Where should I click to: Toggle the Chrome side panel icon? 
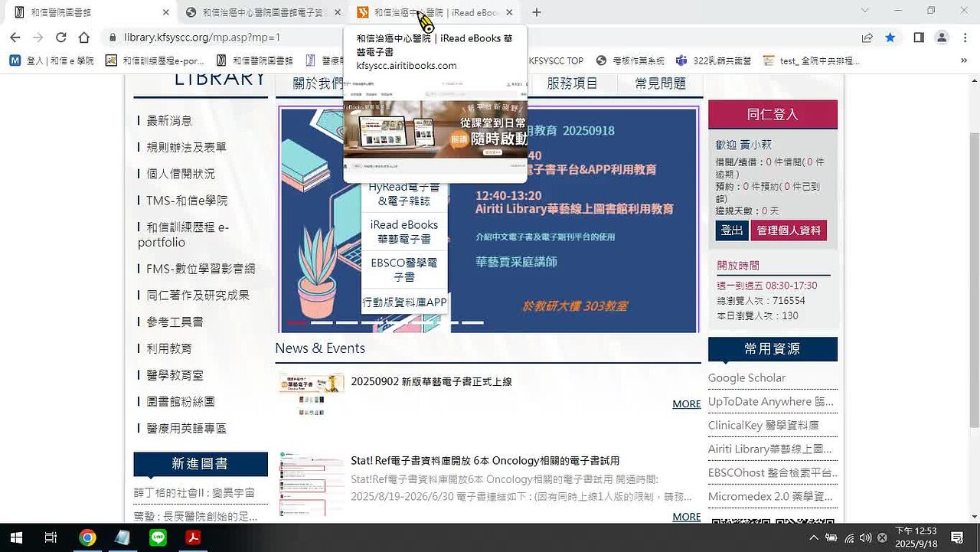point(919,37)
